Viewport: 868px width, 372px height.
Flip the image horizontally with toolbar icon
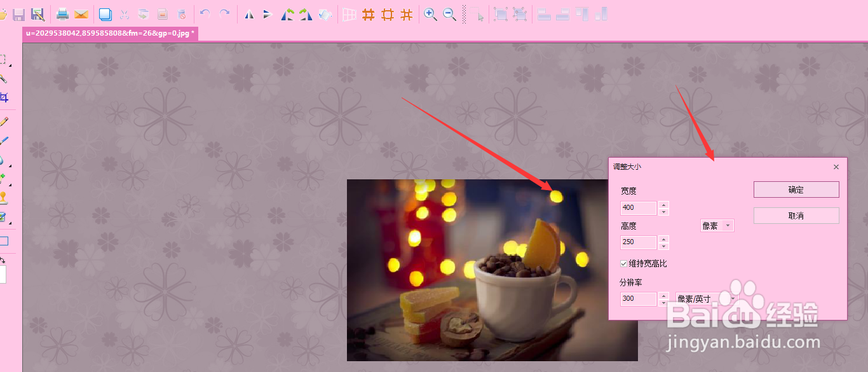(249, 14)
